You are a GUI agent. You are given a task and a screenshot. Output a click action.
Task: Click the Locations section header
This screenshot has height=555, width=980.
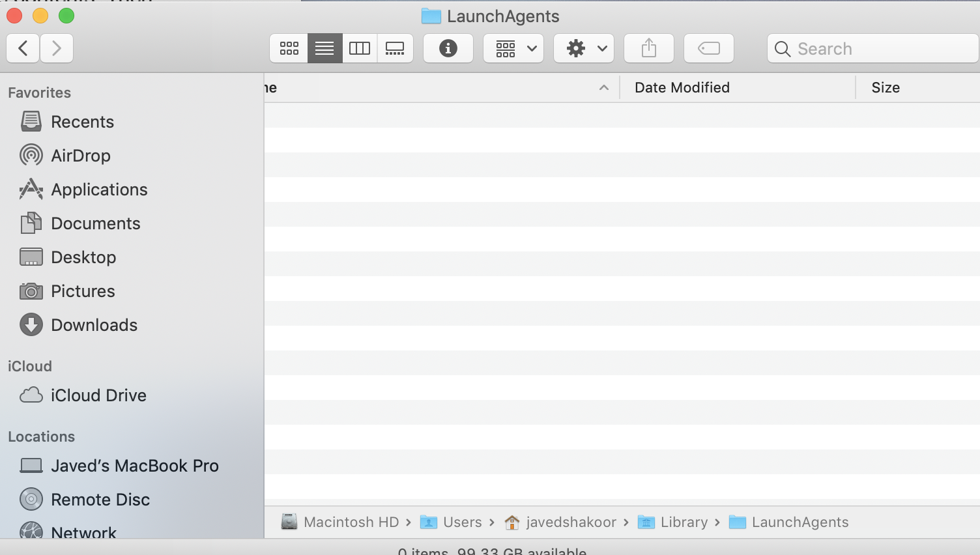tap(41, 436)
